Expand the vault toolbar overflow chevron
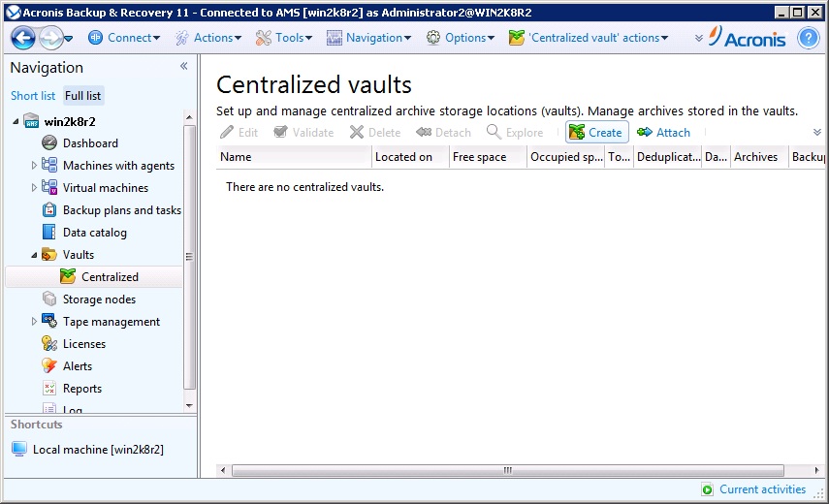The image size is (829, 504). click(816, 132)
